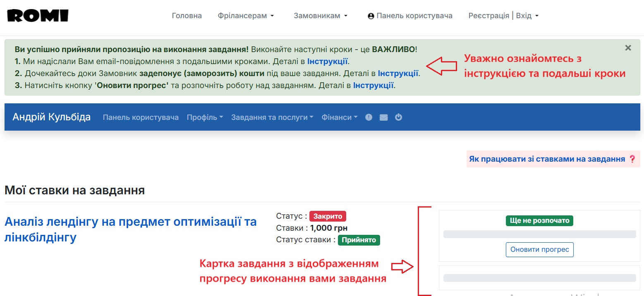The width and height of the screenshot is (644, 296).
Task: Click the green 'Прийнято' bid status badge
Action: tap(359, 240)
